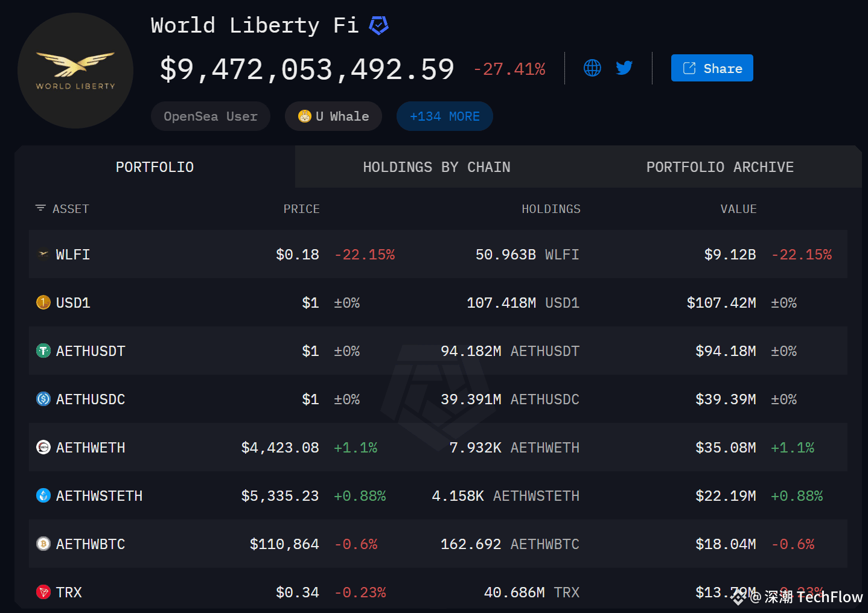Image resolution: width=868 pixels, height=613 pixels.
Task: Open the AETHUSDC asset name
Action: pos(91,399)
